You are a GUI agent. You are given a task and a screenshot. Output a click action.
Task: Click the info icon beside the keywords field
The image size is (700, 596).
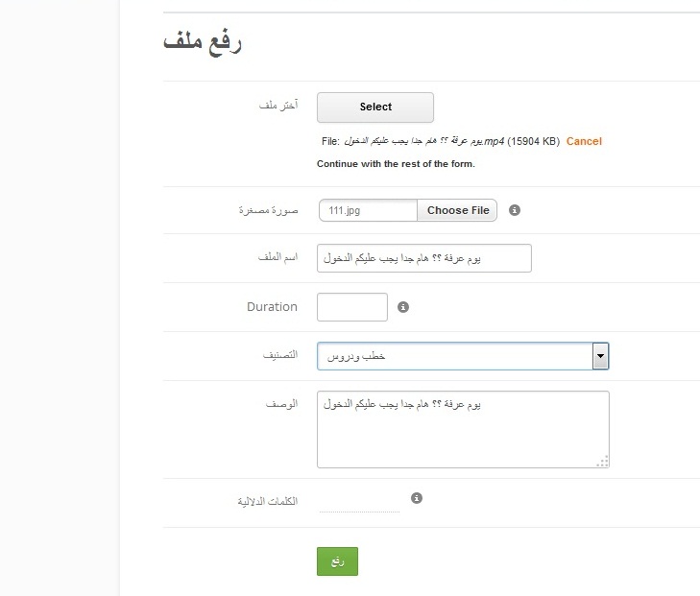tap(416, 498)
